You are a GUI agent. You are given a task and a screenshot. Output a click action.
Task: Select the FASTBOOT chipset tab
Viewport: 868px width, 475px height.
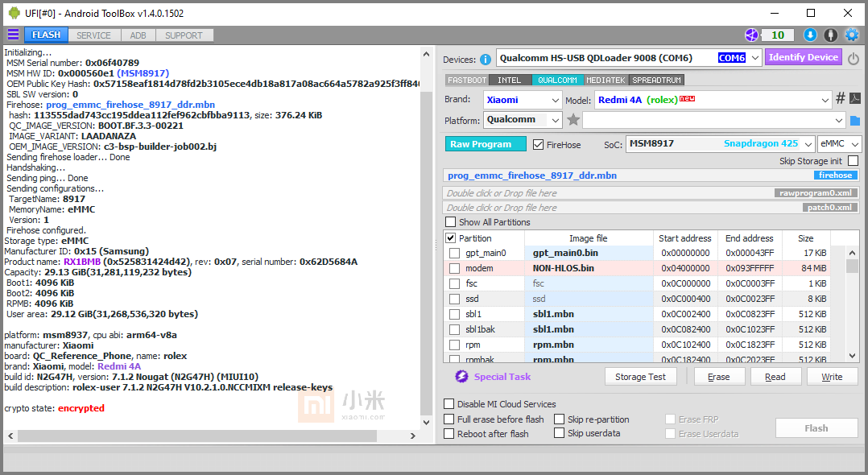point(467,81)
